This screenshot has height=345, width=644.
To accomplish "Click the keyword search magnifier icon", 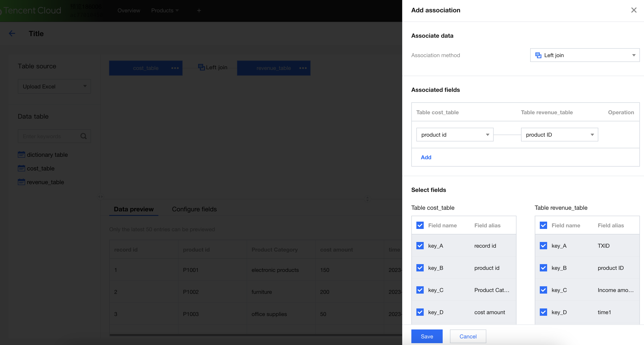I will pyautogui.click(x=83, y=136).
